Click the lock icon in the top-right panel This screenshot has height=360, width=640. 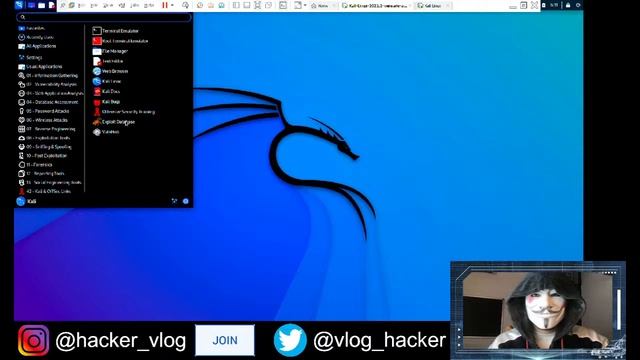tap(568, 5)
